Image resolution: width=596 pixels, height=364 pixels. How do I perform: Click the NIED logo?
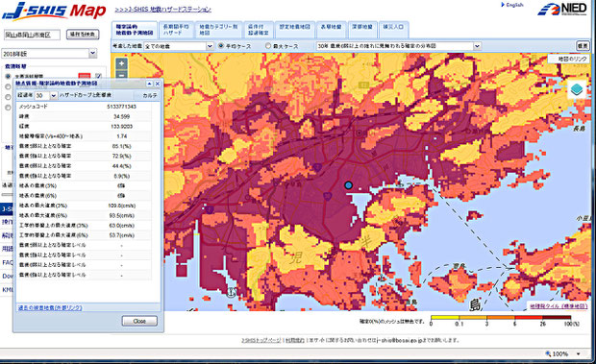[x=562, y=10]
